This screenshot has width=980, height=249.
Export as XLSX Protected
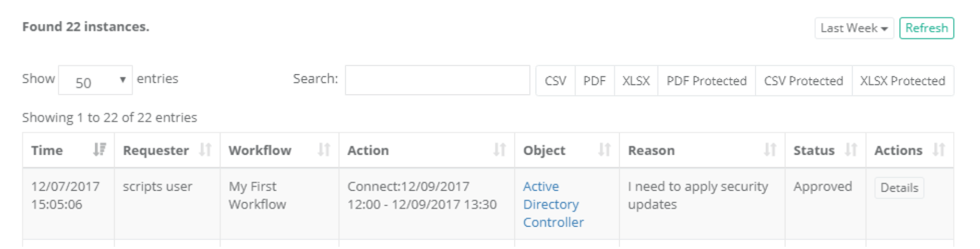(x=902, y=81)
